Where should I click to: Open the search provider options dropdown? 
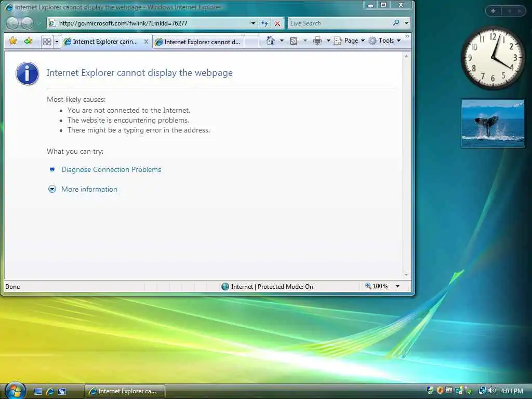406,23
